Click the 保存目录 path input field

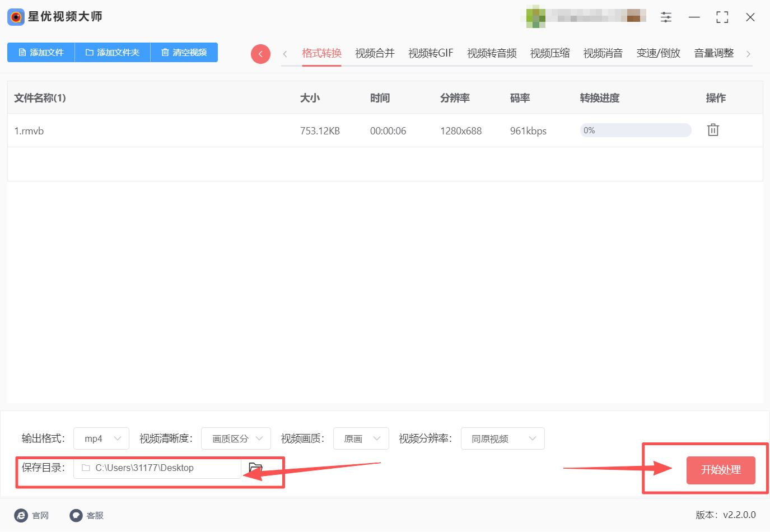click(157, 468)
